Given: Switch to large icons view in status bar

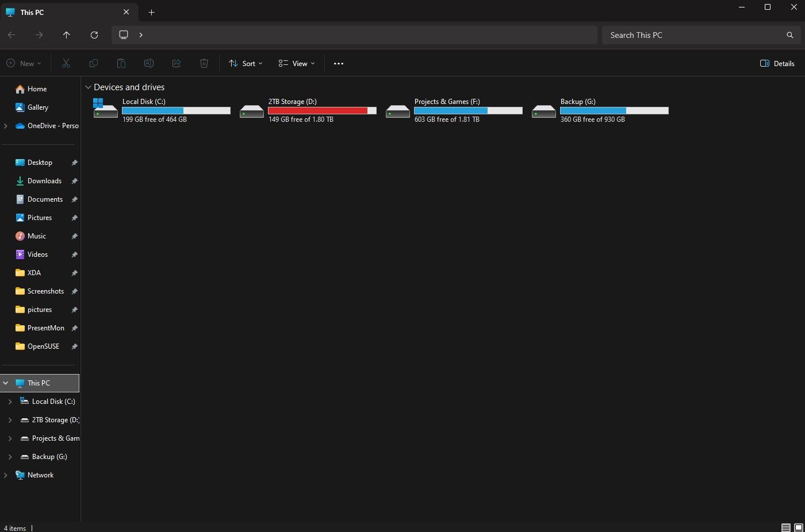Looking at the screenshot, I should tap(798, 527).
